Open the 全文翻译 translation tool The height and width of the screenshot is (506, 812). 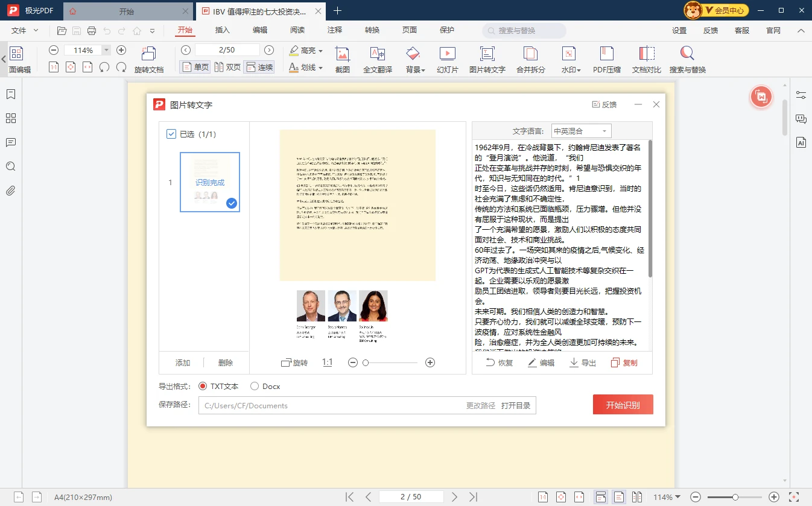point(378,60)
